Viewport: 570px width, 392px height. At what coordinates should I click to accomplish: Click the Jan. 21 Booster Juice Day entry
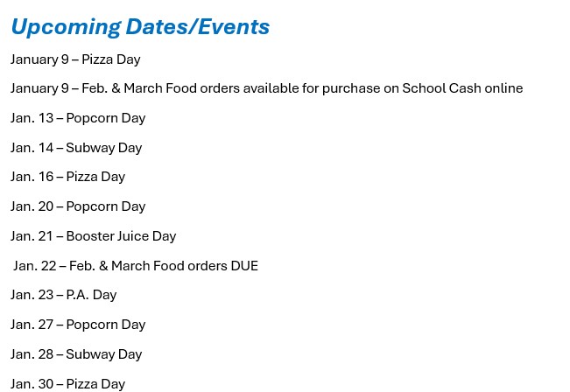point(93,236)
